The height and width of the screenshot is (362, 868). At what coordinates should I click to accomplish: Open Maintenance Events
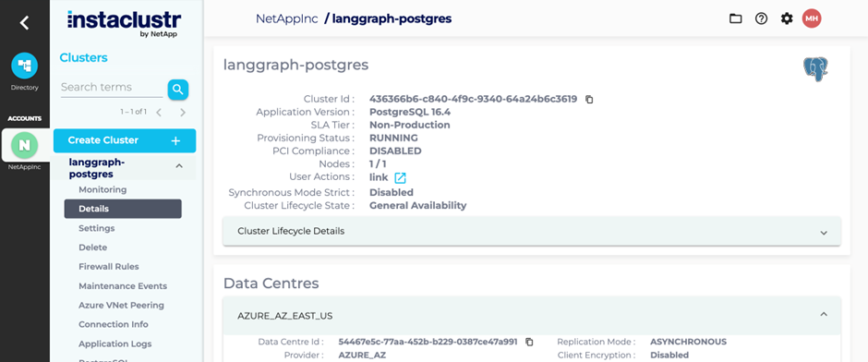pos(122,286)
